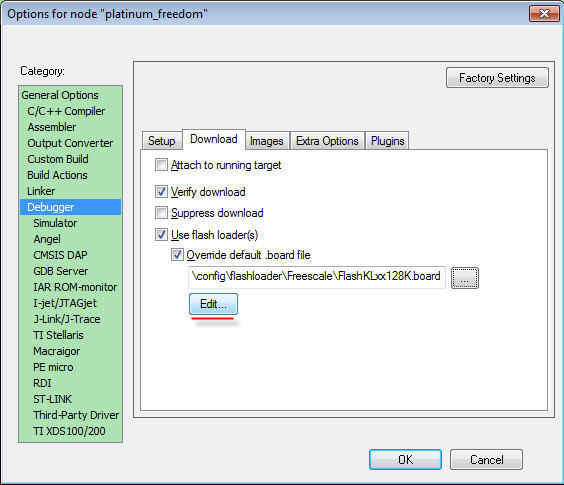Viewport: 564px width, 485px height.
Task: Select Custom Build category
Action: pos(58,159)
